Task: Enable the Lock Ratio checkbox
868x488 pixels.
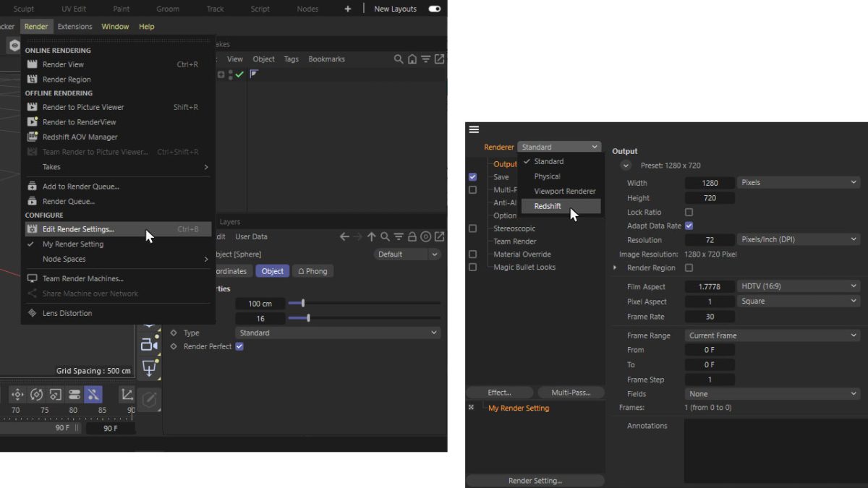Action: pyautogui.click(x=689, y=211)
